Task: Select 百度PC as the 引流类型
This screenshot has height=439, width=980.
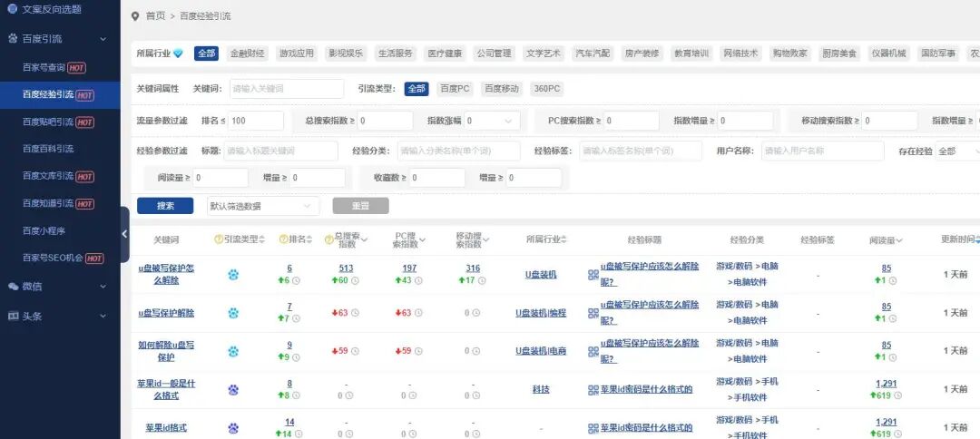Action: tap(455, 89)
